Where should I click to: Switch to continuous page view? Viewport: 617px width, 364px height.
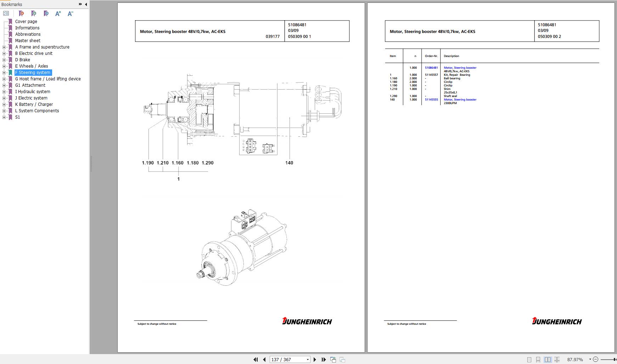pyautogui.click(x=538, y=359)
